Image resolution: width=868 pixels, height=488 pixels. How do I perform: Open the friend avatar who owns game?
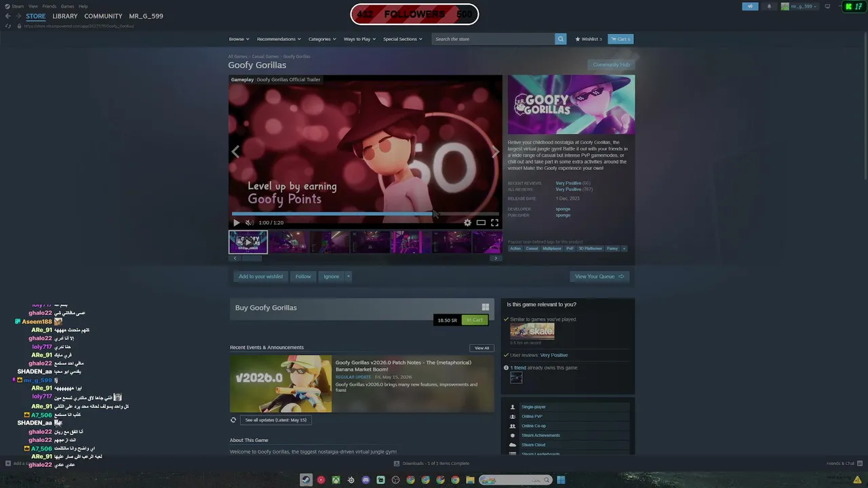click(x=516, y=378)
